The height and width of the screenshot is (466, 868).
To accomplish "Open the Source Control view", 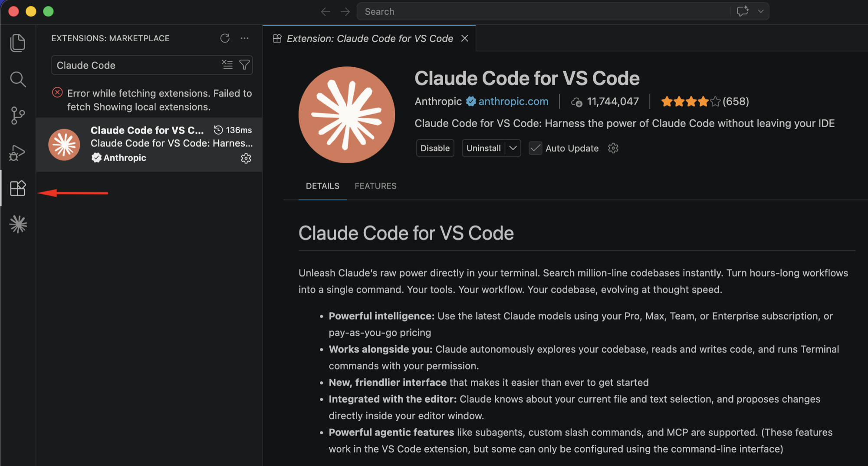I will coord(17,116).
